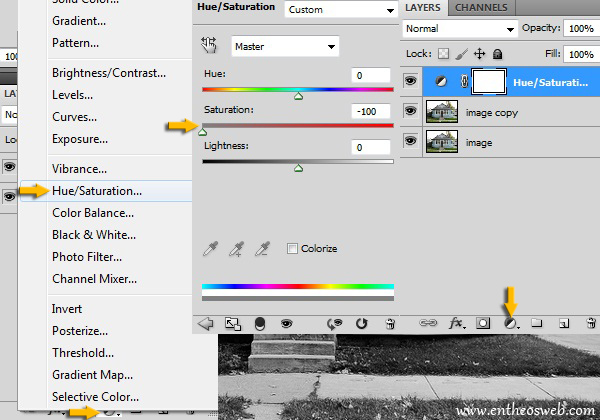Lock image pixels brush icon
This screenshot has height=420, width=600.
tap(462, 54)
